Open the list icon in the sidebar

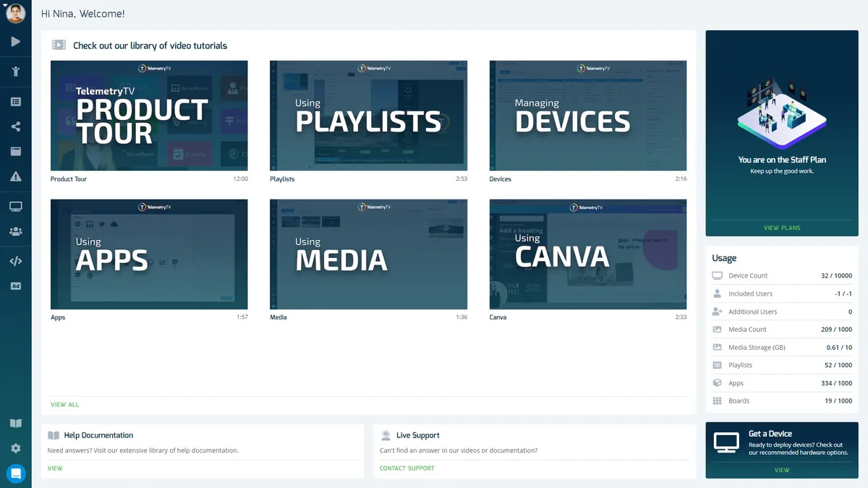16,102
